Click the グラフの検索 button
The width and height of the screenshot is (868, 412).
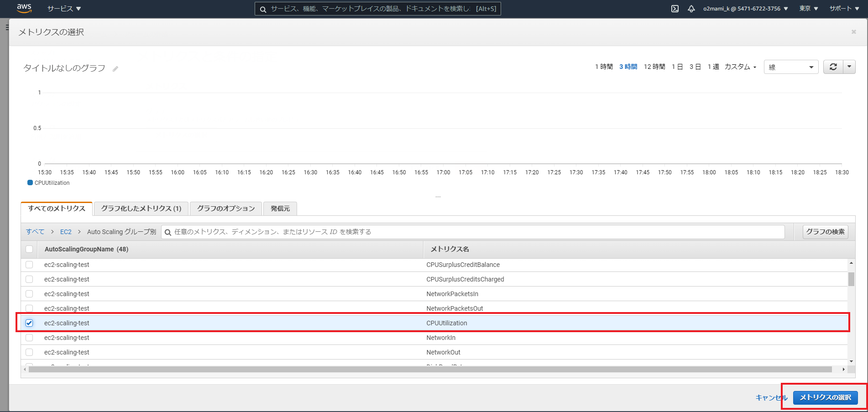[x=825, y=232]
